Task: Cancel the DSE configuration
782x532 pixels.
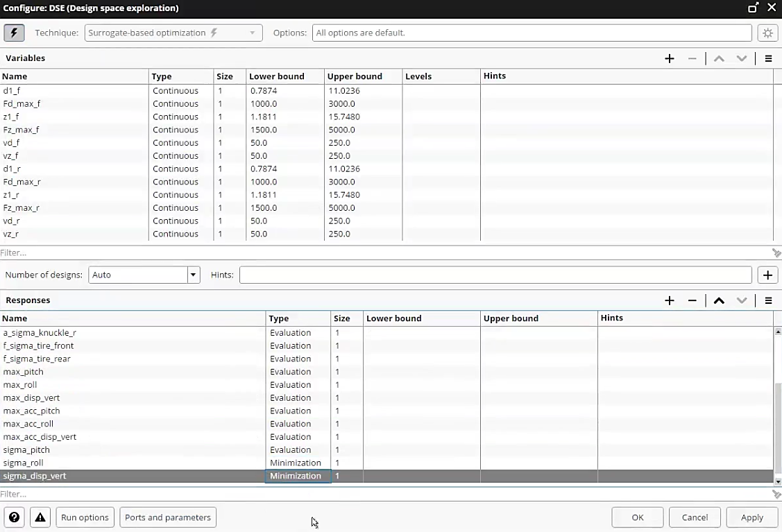Action: (695, 517)
